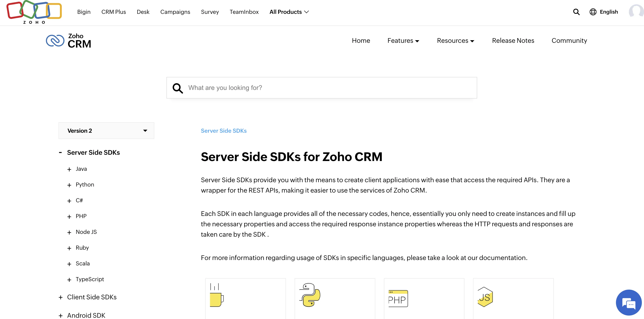
Task: Select Java in sidebar
Action: click(81, 169)
